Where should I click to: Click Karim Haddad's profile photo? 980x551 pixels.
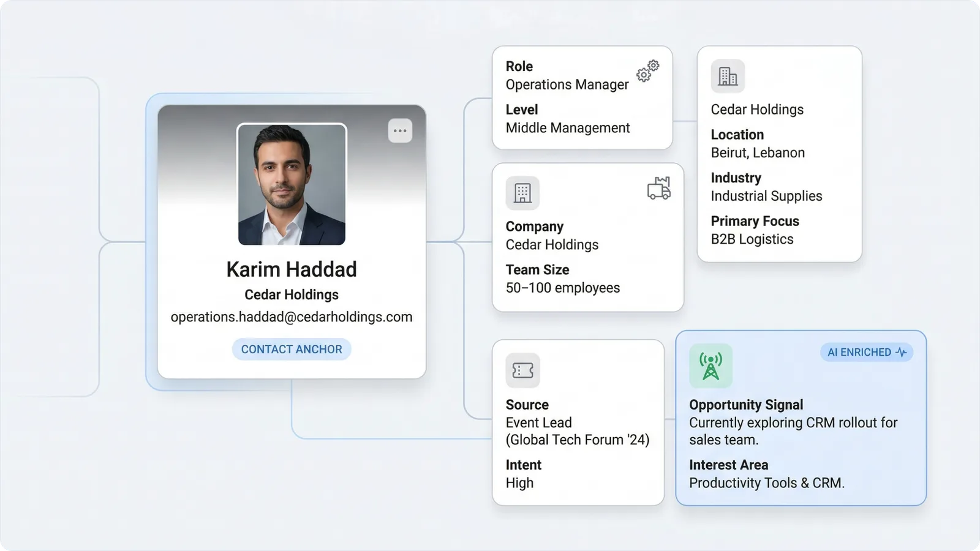292,184
